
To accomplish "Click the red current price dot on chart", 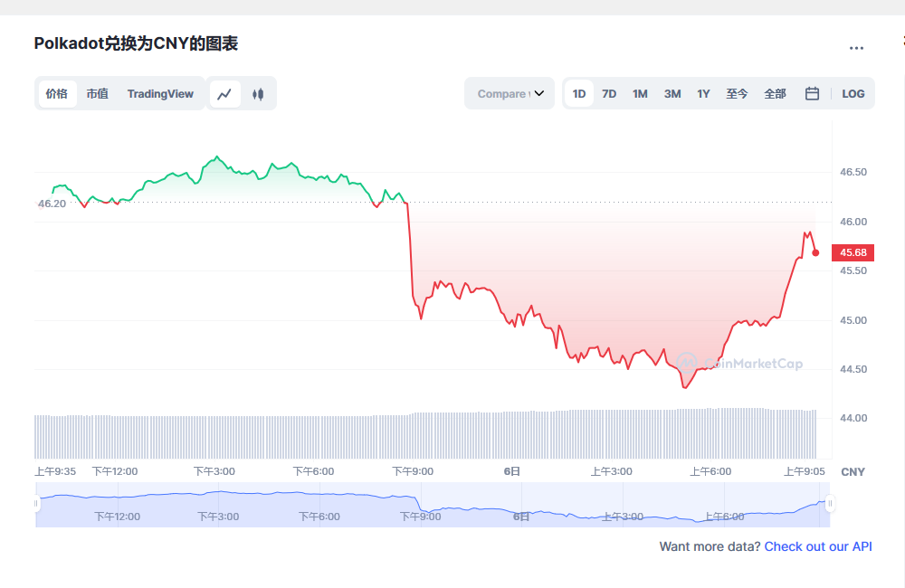I will (x=815, y=252).
